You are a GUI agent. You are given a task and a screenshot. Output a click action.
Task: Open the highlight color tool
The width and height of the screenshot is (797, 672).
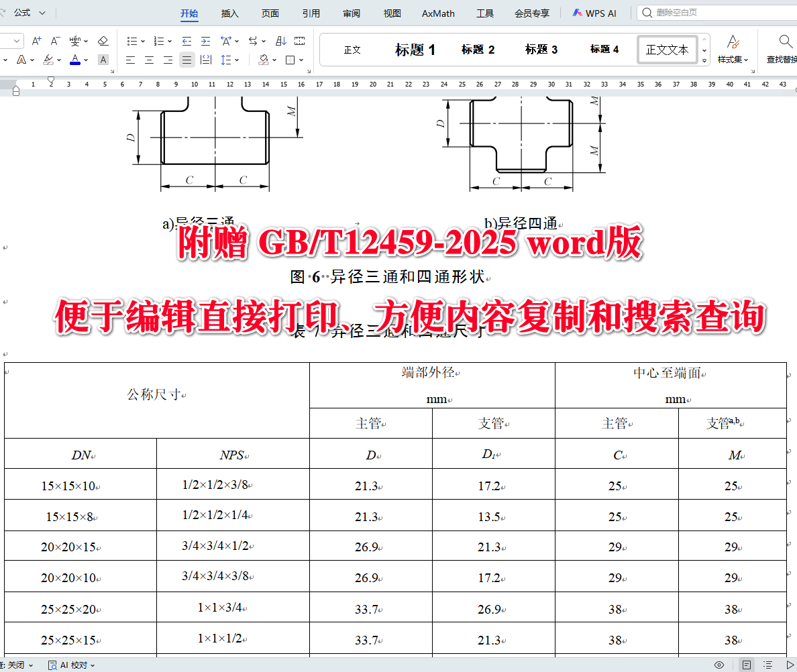point(47,60)
